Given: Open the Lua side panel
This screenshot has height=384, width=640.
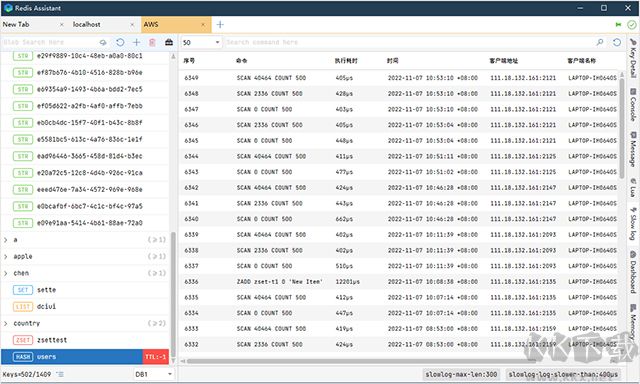Looking at the screenshot, I should 633,187.
